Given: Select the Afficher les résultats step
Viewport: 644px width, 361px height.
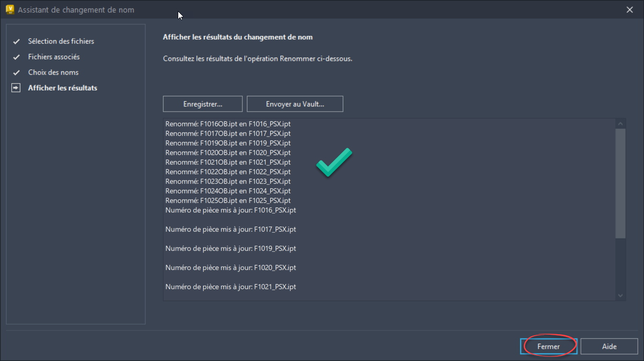Looking at the screenshot, I should click(62, 88).
